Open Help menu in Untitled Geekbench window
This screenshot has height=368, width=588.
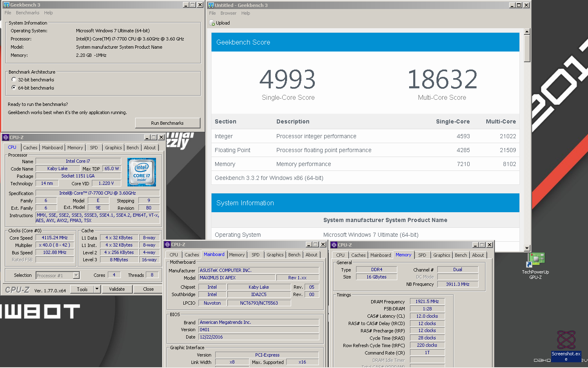(x=245, y=13)
